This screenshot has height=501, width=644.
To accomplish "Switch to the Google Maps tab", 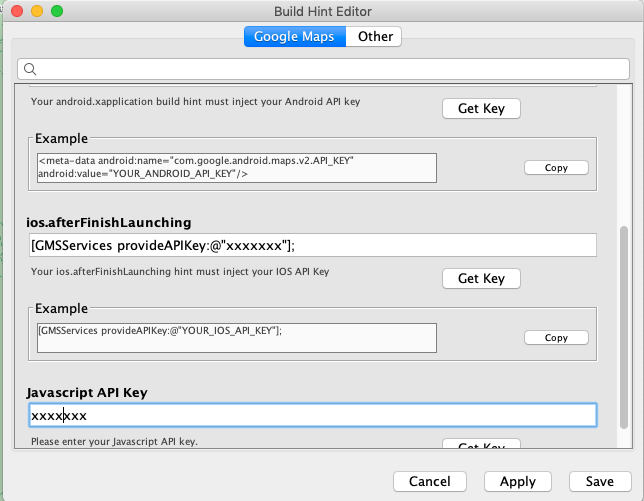I will pyautogui.click(x=295, y=37).
